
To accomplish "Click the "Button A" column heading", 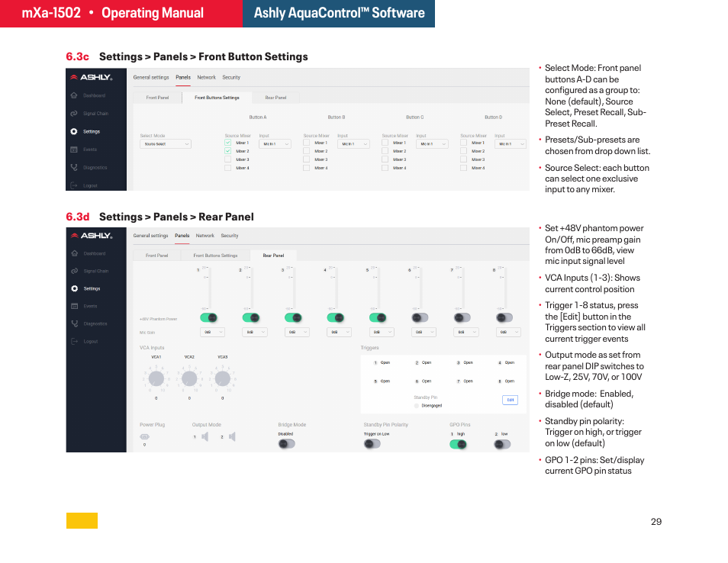I will (x=258, y=117).
